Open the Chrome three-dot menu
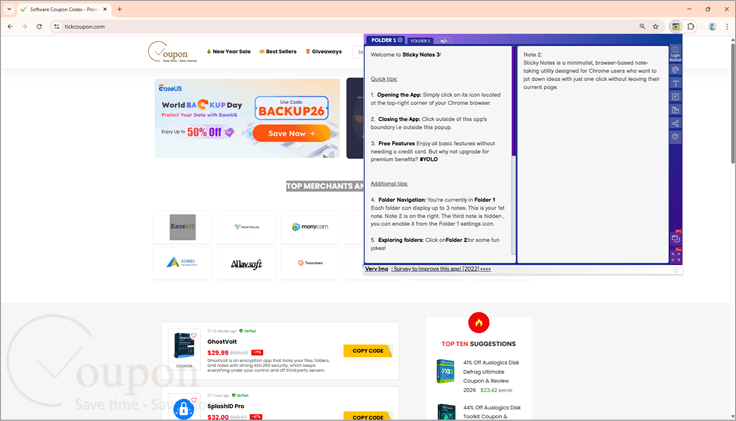736x421 pixels. click(727, 27)
